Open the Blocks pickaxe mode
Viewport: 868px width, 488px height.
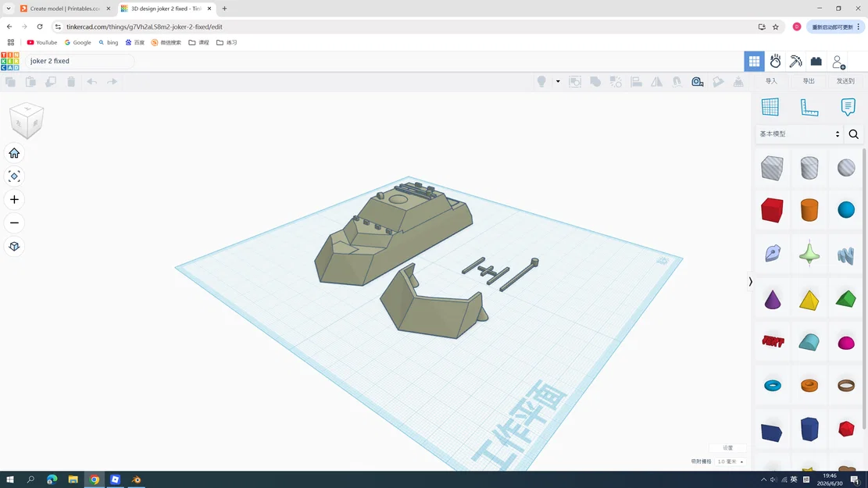[x=795, y=62]
